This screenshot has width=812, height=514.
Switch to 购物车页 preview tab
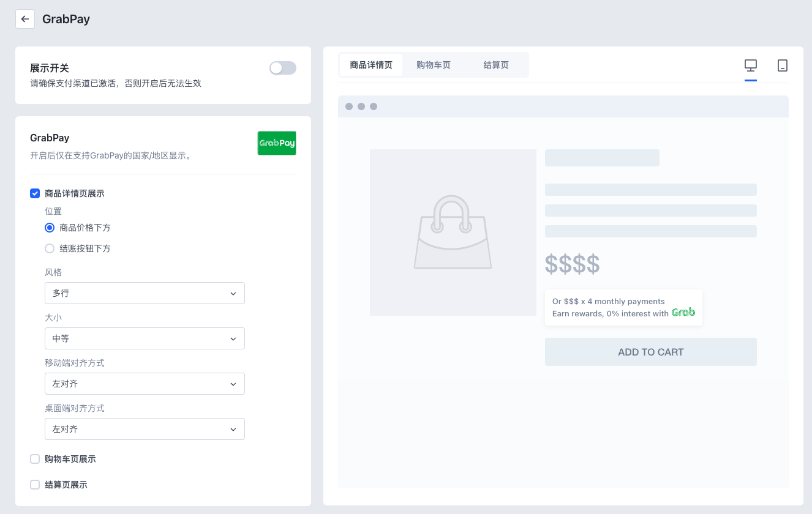434,65
